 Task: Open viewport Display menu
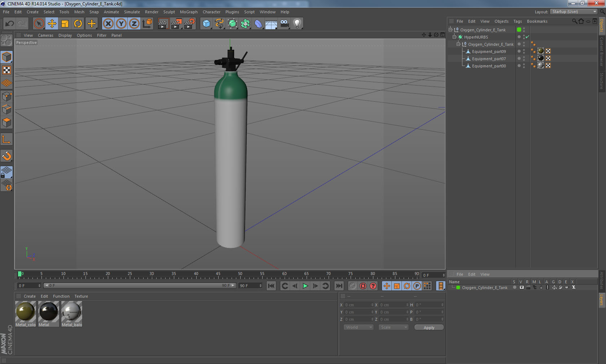[65, 35]
